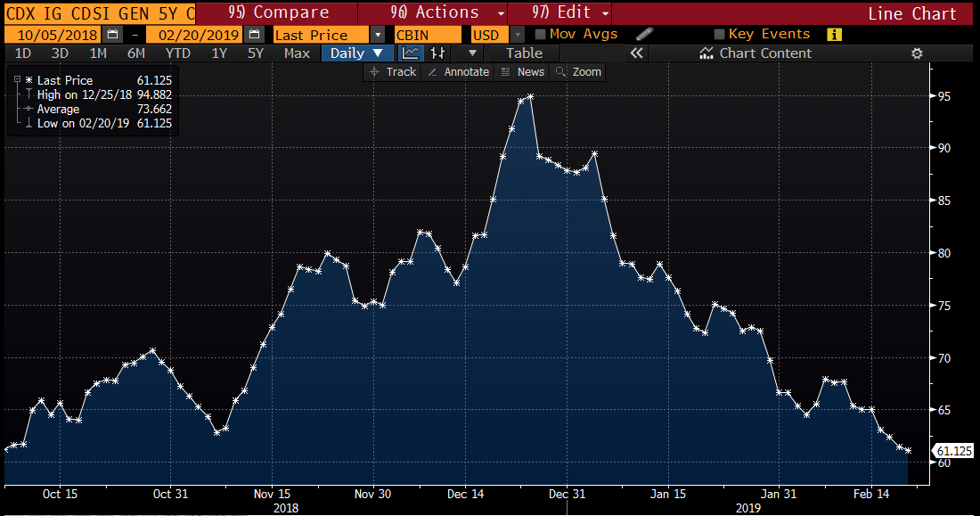Switch to Table view
Image resolution: width=980 pixels, height=516 pixels.
(x=524, y=53)
